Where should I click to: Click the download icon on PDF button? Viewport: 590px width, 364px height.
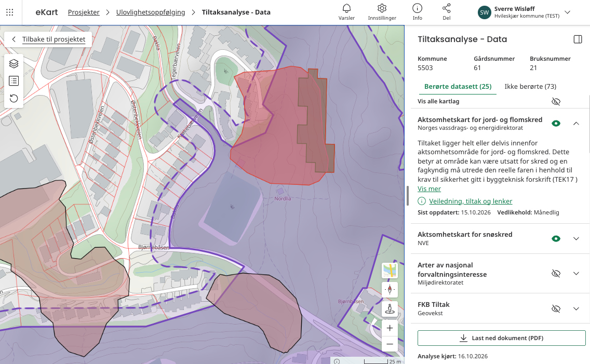click(x=464, y=338)
